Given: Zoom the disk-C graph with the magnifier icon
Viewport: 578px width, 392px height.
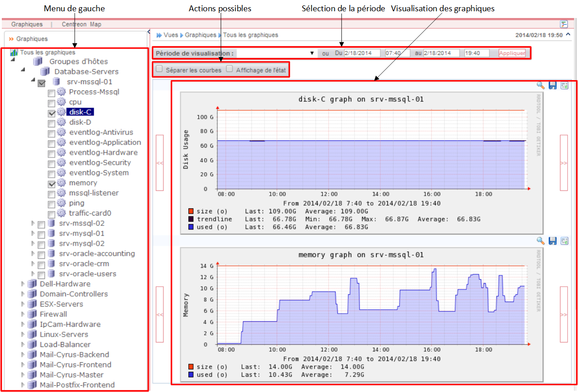Looking at the screenshot, I should pos(541,86).
